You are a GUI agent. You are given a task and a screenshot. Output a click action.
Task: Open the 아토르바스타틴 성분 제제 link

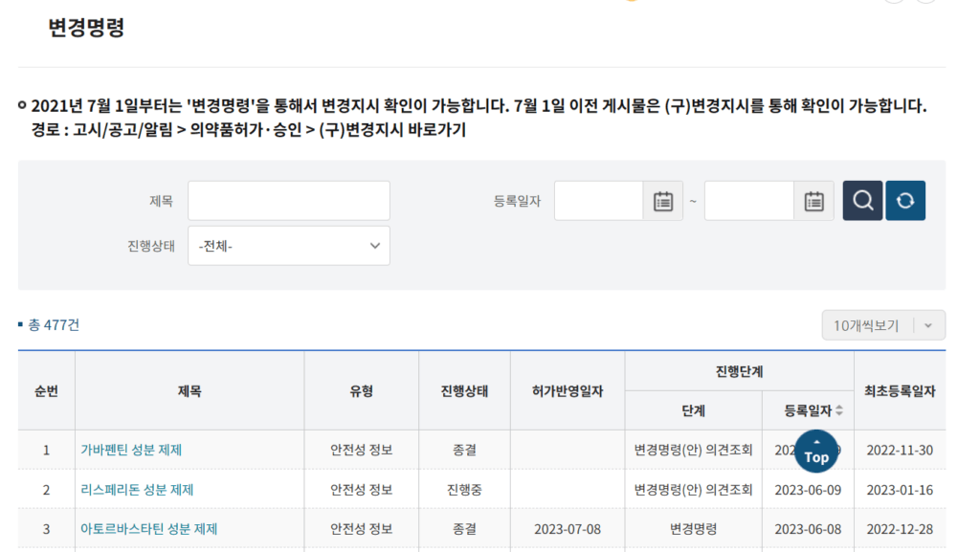(148, 529)
